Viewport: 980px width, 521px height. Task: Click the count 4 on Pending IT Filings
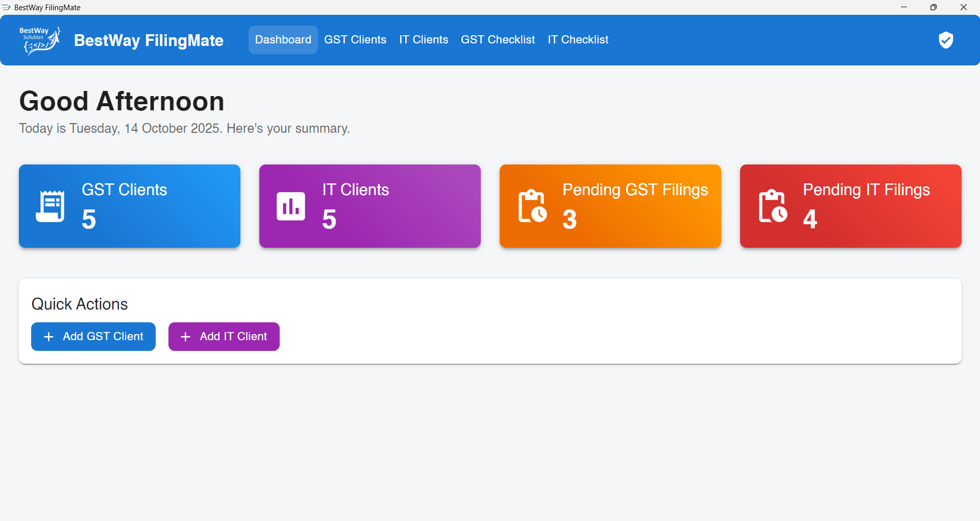[x=810, y=220]
